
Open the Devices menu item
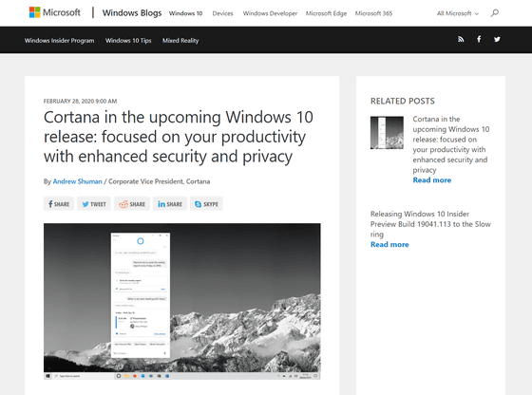click(x=222, y=13)
